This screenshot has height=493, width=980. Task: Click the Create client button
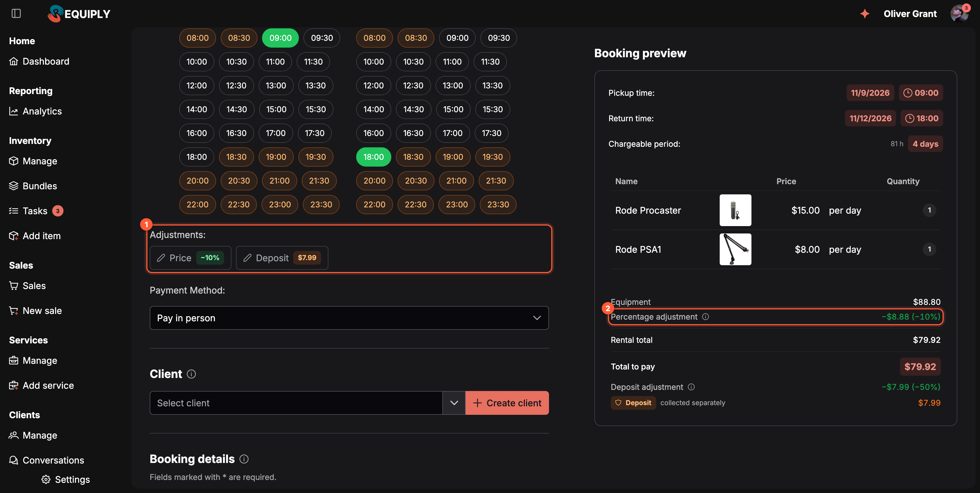pyautogui.click(x=507, y=403)
